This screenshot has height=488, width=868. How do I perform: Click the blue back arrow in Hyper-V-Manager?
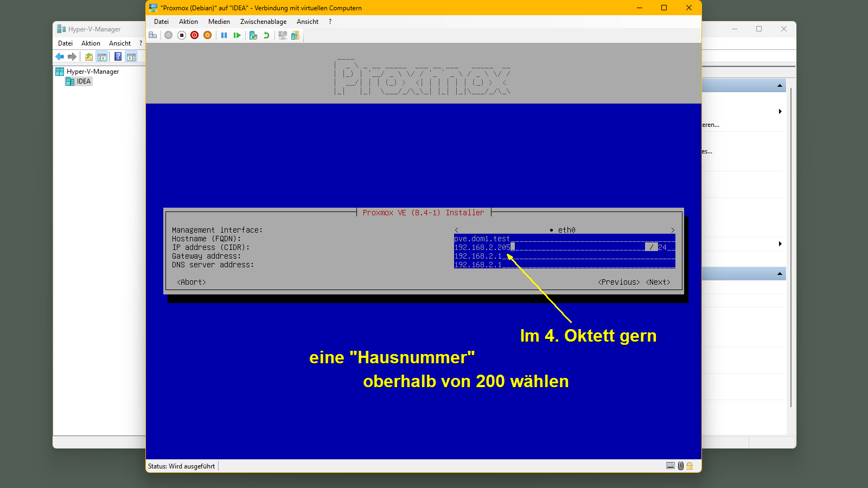(x=60, y=56)
